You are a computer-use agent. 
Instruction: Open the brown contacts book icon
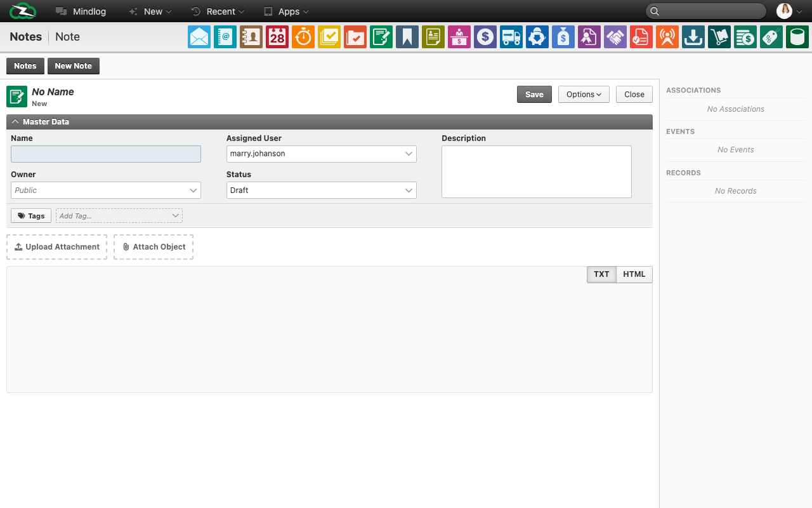[251, 37]
